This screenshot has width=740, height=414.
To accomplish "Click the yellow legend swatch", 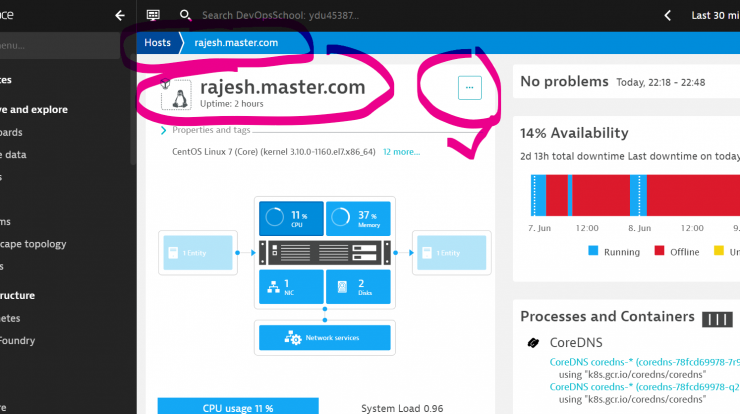I will click(x=719, y=251).
